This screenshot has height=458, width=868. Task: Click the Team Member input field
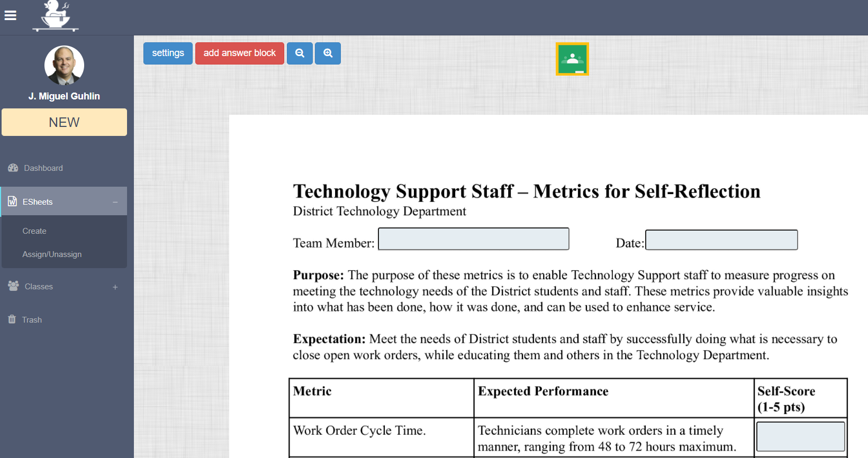pos(474,239)
